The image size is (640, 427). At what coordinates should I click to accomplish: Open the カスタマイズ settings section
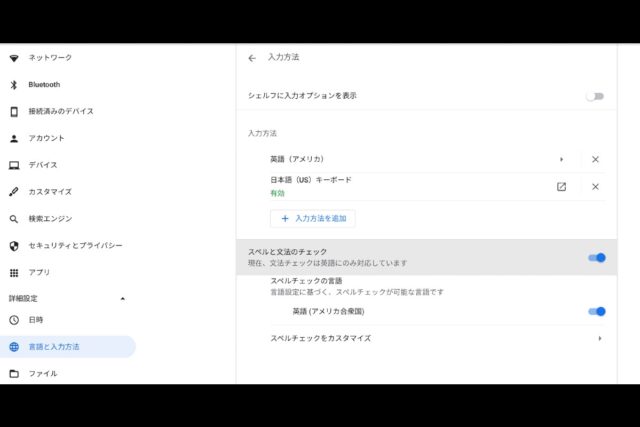(50, 191)
